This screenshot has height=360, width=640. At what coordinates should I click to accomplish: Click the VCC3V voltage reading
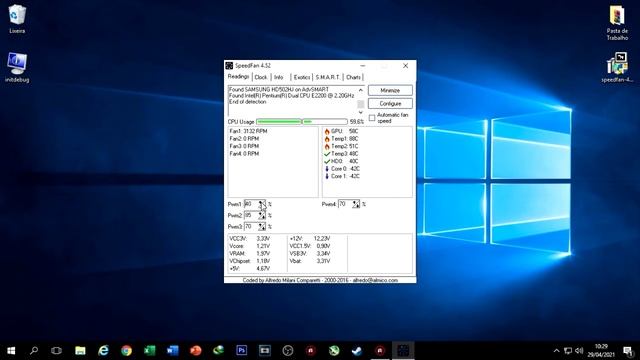point(249,238)
